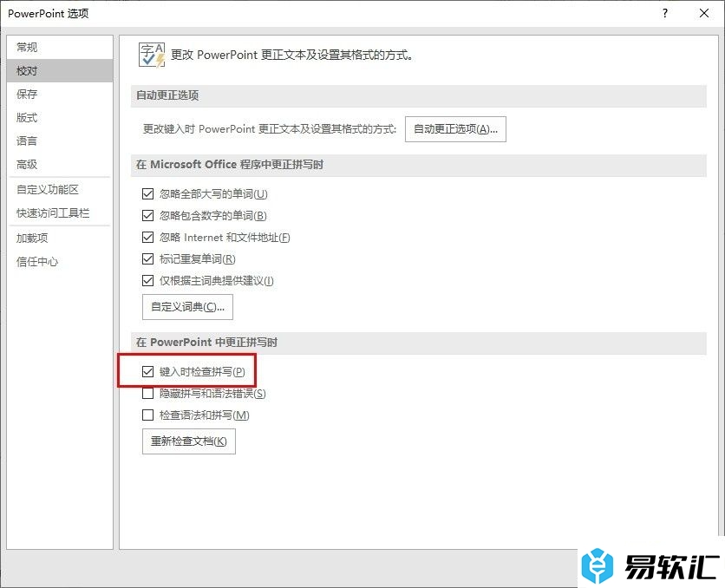Uncheck 仅根据主词典提供建议(I)
725x588 pixels.
(x=148, y=281)
